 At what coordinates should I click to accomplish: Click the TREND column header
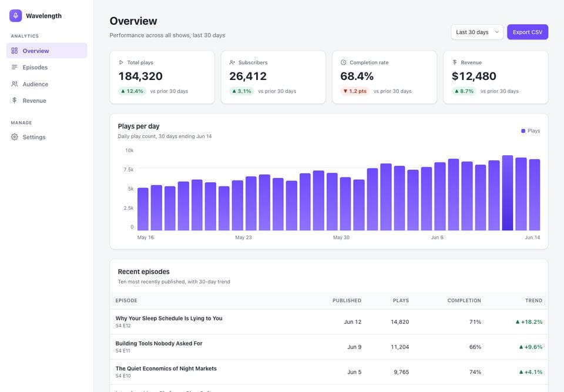click(533, 300)
